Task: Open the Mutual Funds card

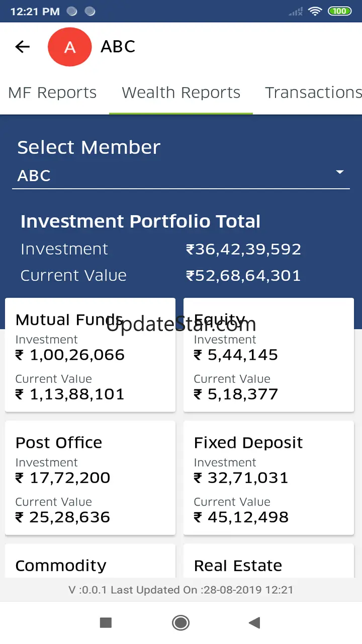Action: [90, 355]
